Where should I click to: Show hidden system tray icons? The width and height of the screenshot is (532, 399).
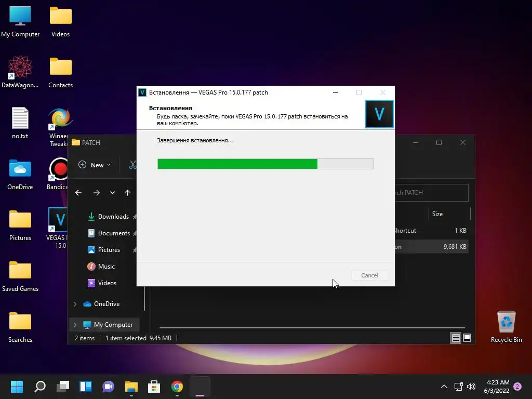(x=444, y=387)
